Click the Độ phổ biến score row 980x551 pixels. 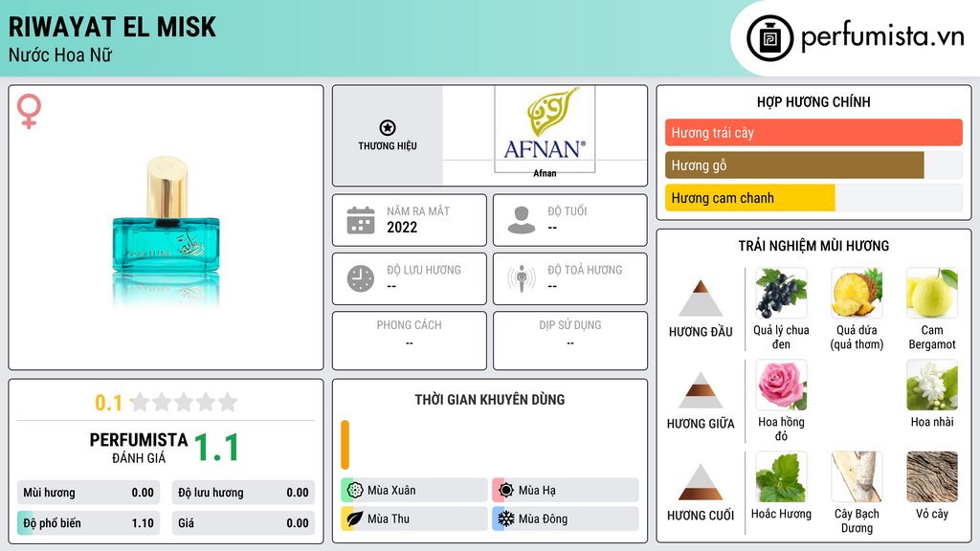tap(88, 523)
